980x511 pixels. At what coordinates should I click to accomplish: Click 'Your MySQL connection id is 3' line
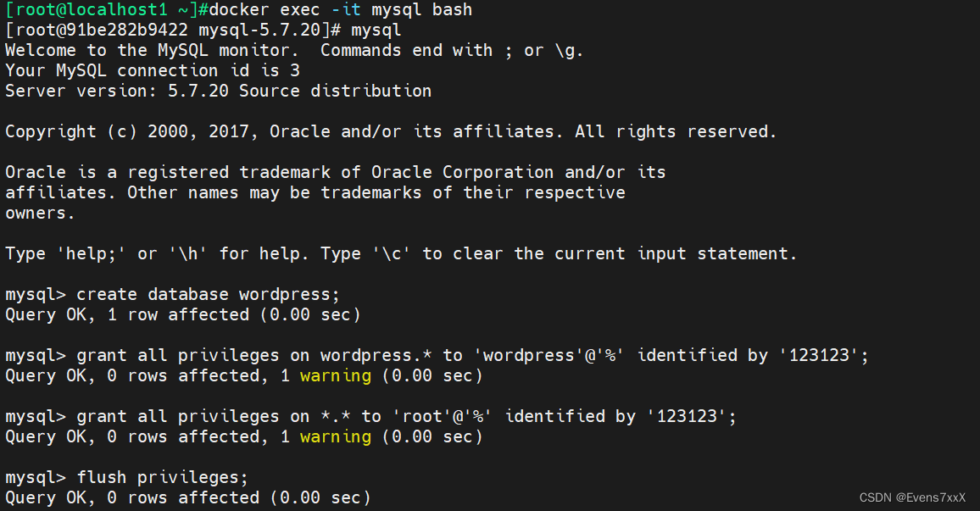[153, 70]
